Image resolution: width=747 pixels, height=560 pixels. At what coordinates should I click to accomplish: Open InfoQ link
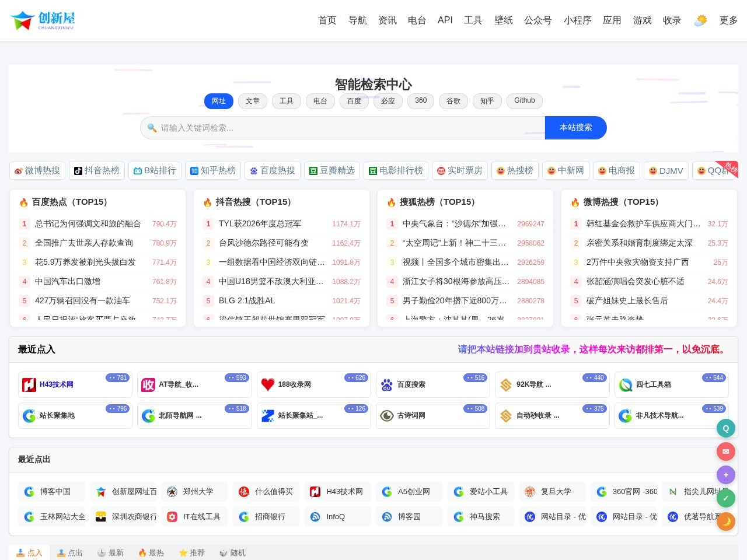coord(337,517)
